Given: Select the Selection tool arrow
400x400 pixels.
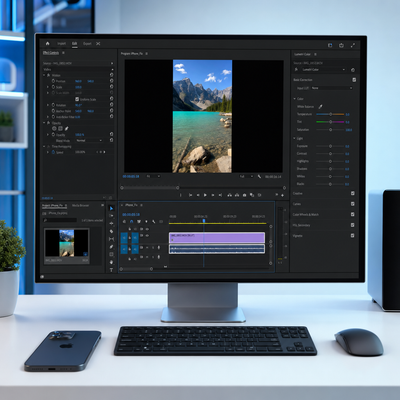Looking at the screenshot, I should pyautogui.click(x=111, y=208).
